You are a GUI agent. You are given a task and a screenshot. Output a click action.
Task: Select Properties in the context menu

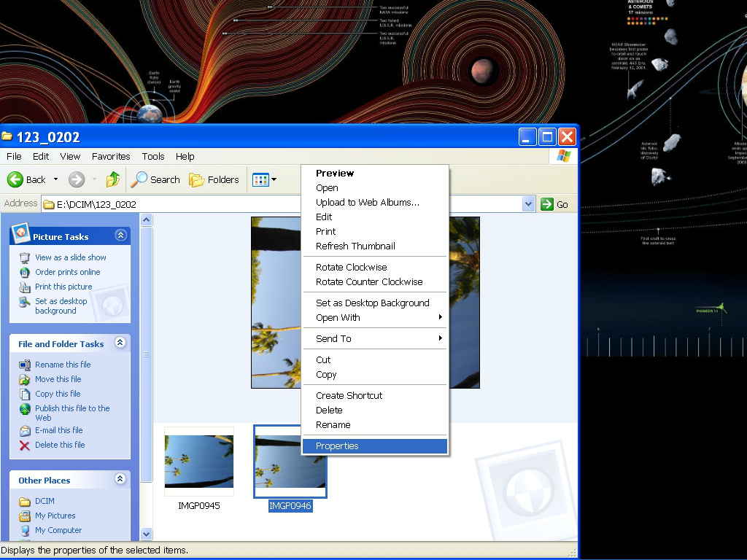click(337, 446)
